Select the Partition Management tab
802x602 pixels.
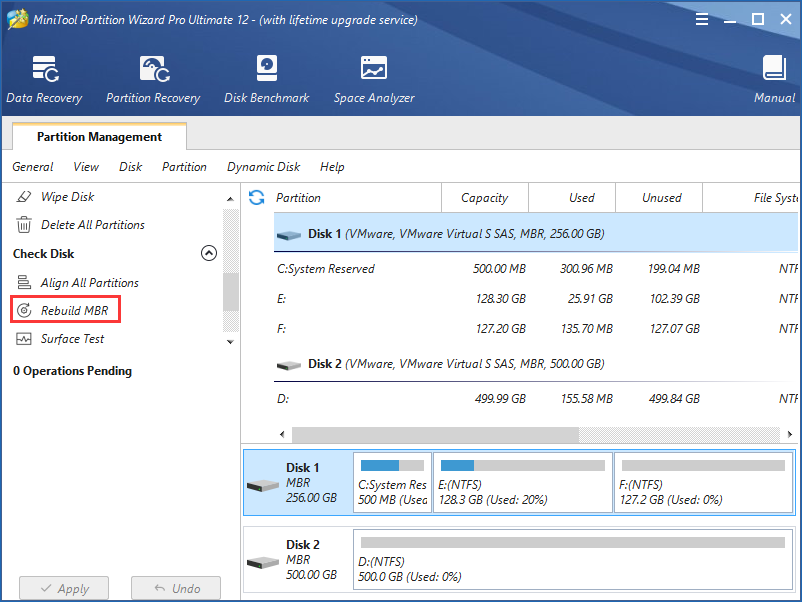click(99, 137)
